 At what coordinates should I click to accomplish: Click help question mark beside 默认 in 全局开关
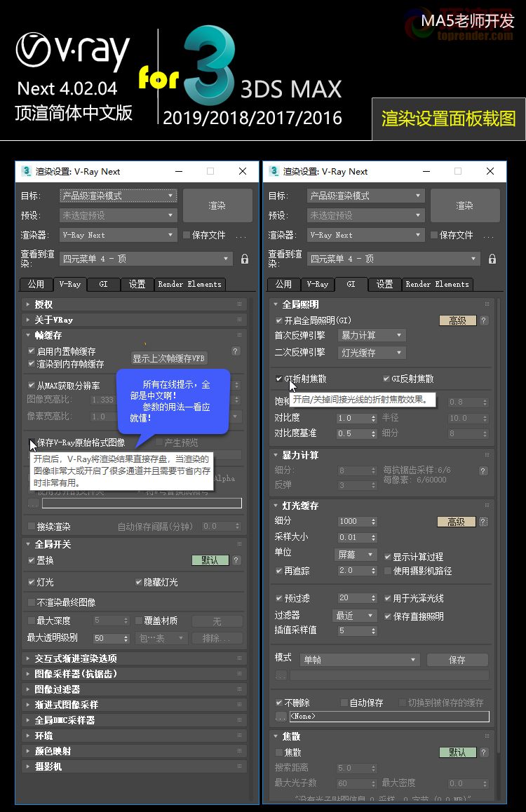tap(236, 560)
